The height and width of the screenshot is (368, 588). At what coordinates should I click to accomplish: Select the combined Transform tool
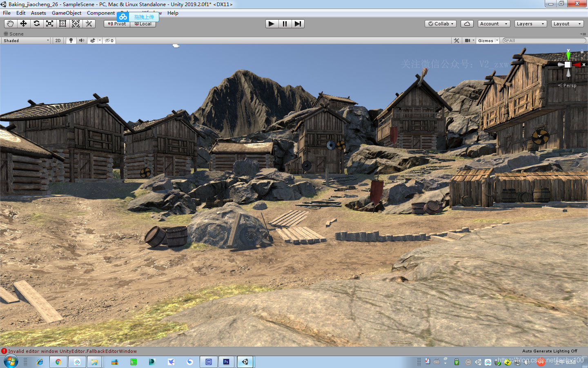click(x=76, y=24)
